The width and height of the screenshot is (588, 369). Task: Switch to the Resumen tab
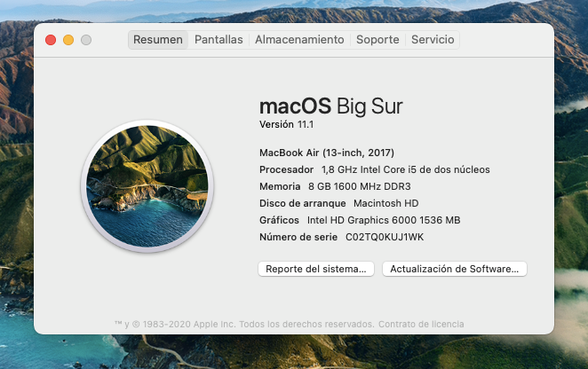pyautogui.click(x=158, y=40)
